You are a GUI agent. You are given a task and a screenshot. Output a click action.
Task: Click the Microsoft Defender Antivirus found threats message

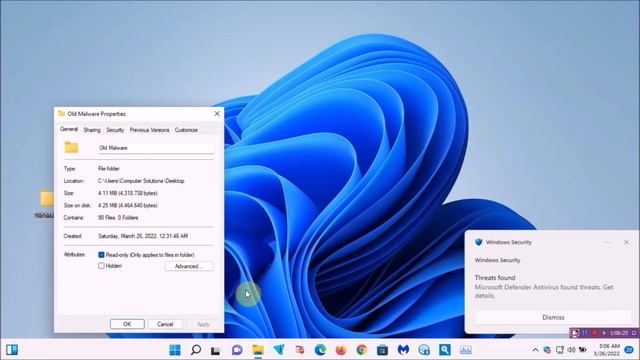pyautogui.click(x=544, y=291)
